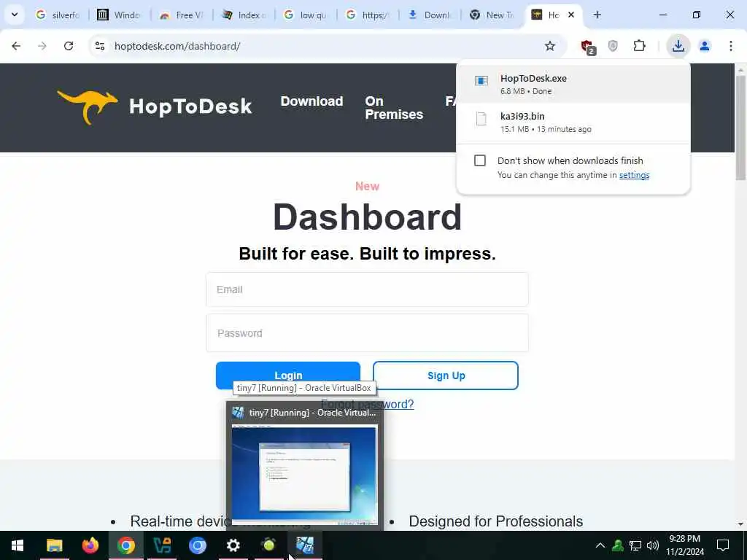Switch to the Windo tab
This screenshot has height=560, width=747.
tap(119, 15)
